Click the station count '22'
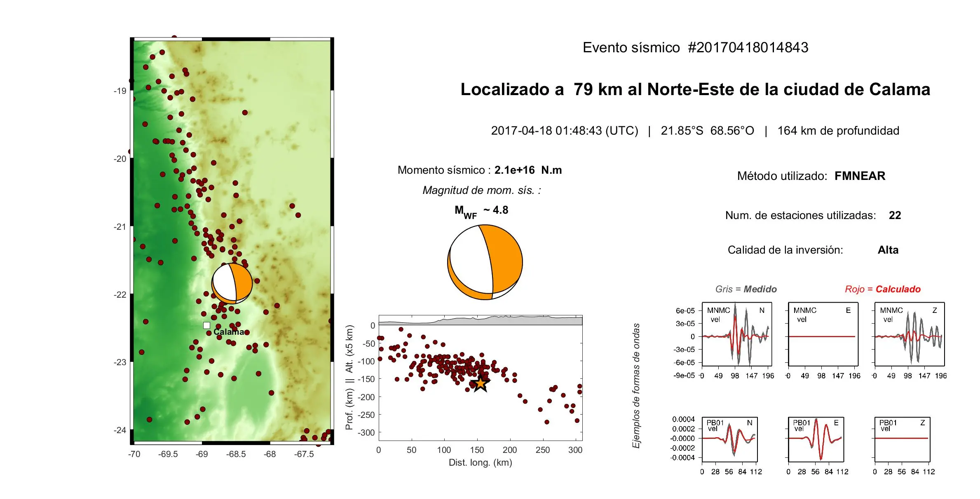 point(895,215)
